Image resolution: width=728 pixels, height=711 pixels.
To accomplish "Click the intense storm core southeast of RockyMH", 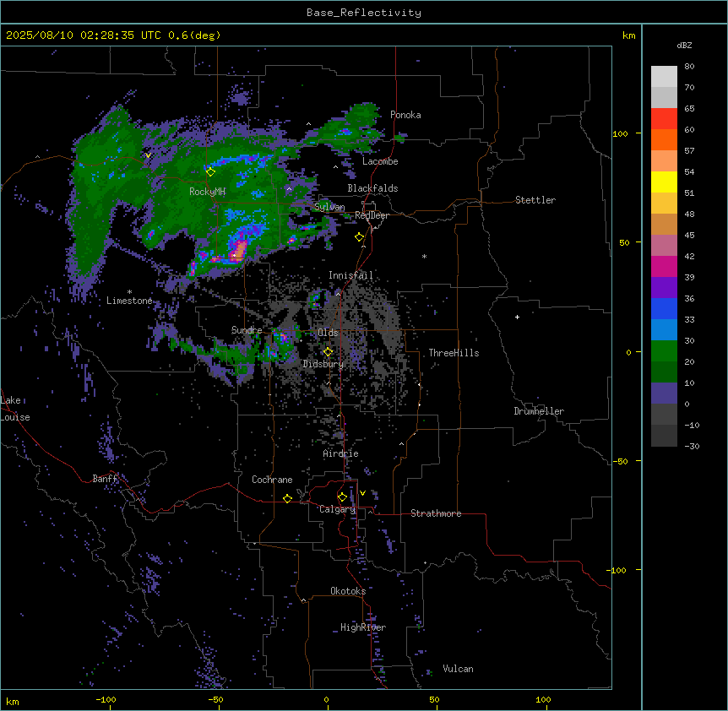I will pyautogui.click(x=237, y=251).
